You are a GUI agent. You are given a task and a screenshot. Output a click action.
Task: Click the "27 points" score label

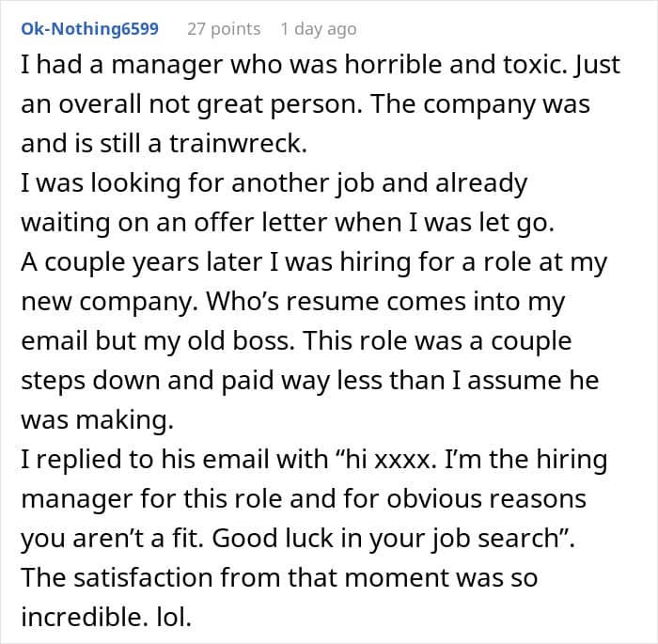click(224, 29)
